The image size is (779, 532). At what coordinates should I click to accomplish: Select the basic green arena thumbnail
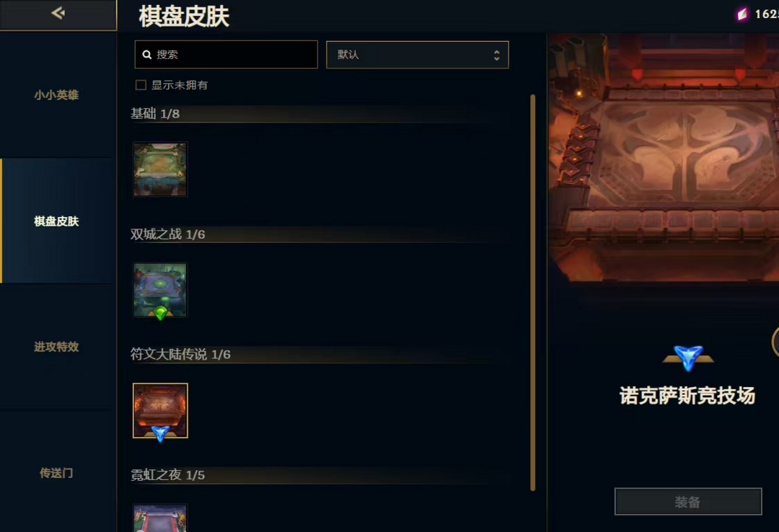click(160, 169)
